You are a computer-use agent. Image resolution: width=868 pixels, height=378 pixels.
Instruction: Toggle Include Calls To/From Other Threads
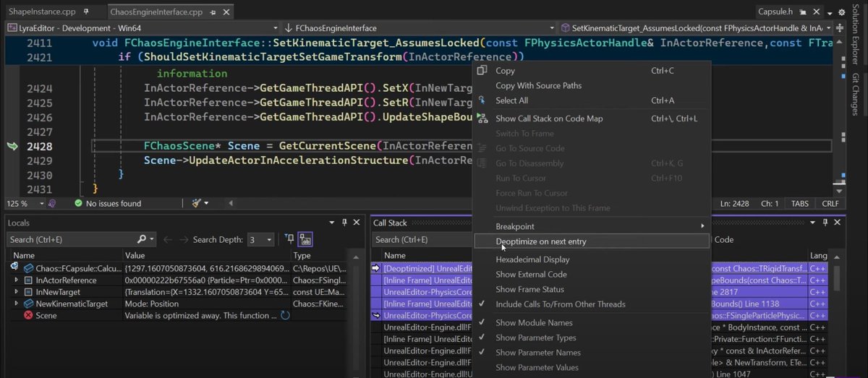tap(592, 304)
